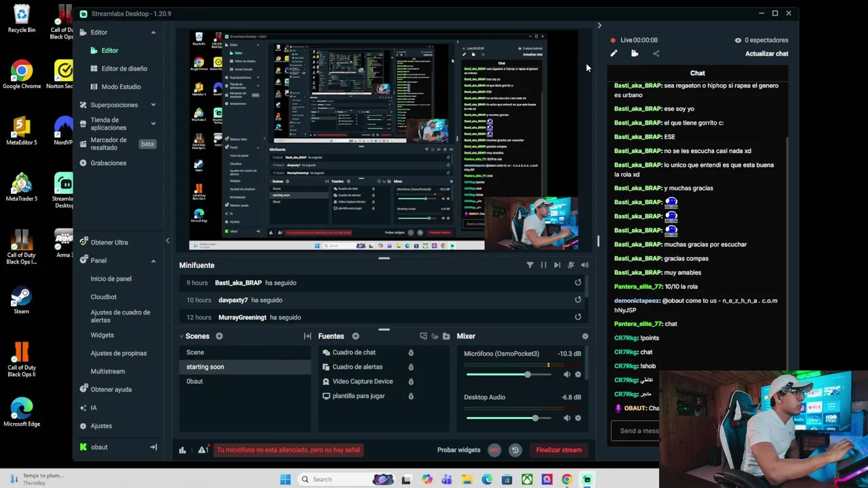Click Probar widgets
Viewport: 868px width, 488px height.
pos(458,450)
